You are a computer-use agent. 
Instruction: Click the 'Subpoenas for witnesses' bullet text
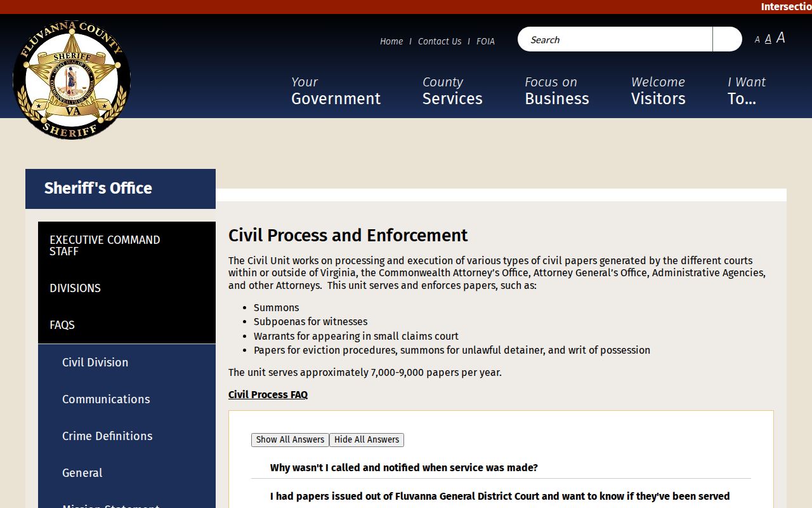tap(310, 322)
